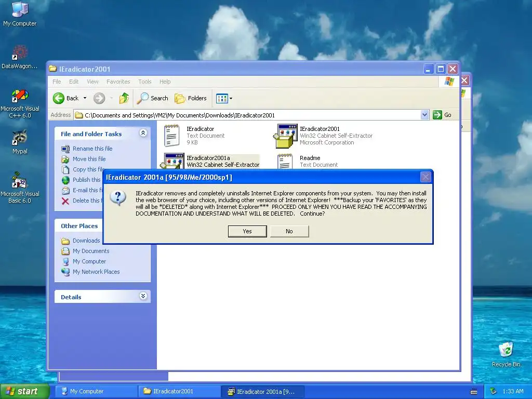The image size is (532, 399).
Task: Select the Readme text document icon
Action: click(x=285, y=161)
